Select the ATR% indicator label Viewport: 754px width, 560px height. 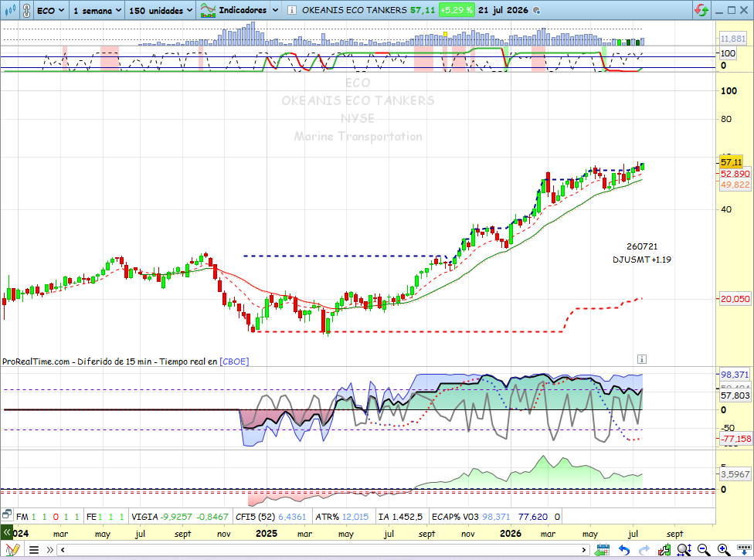[x=327, y=517]
